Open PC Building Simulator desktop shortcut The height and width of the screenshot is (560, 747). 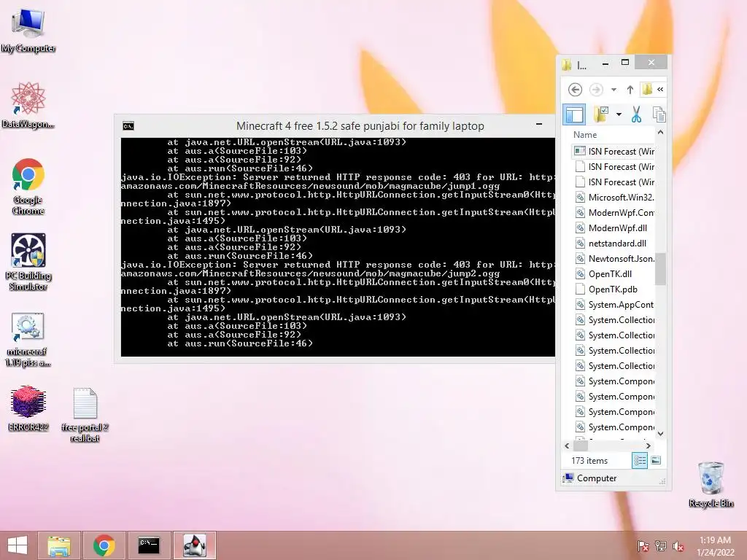[28, 262]
